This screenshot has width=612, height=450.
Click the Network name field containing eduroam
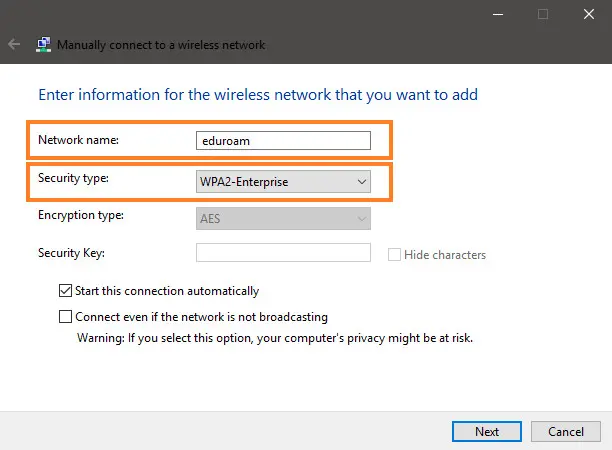[284, 141]
